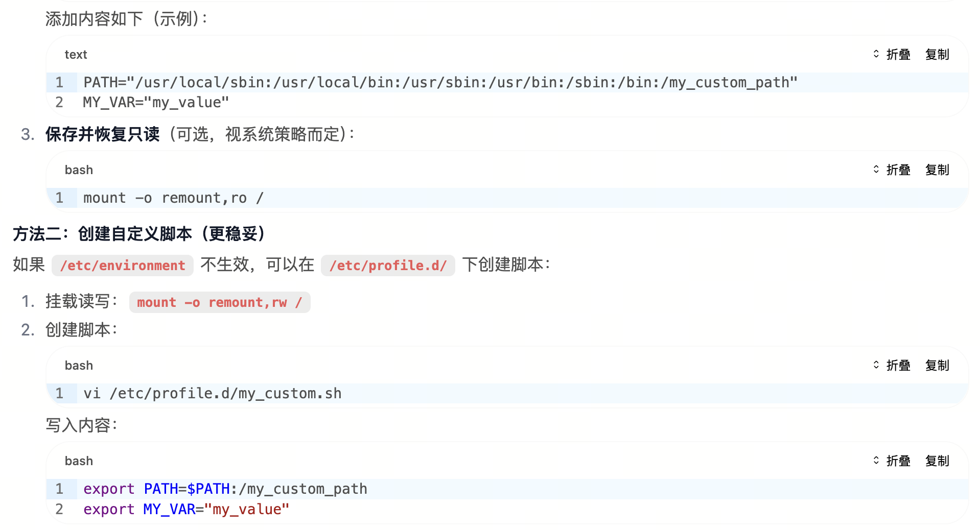Viewport: 980px width, 530px height.
Task: Click the 'export PATH=$PATH:/my_custom_path' line
Action: click(x=225, y=489)
